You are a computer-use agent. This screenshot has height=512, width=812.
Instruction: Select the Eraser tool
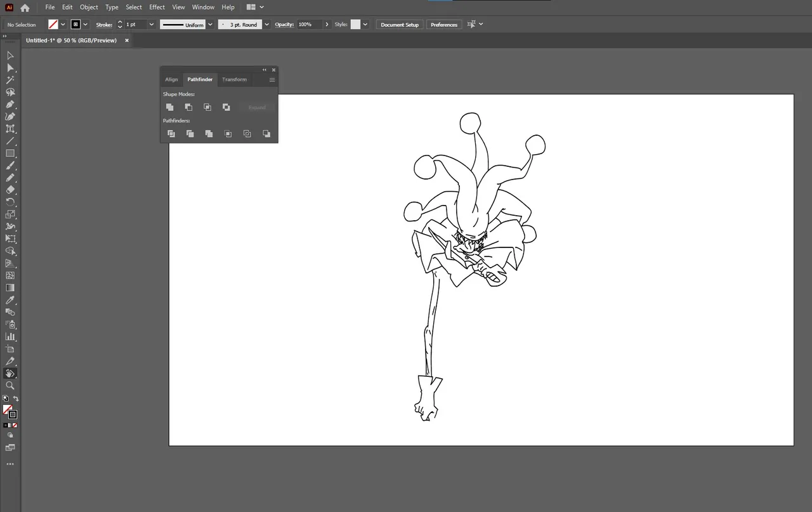pos(10,190)
